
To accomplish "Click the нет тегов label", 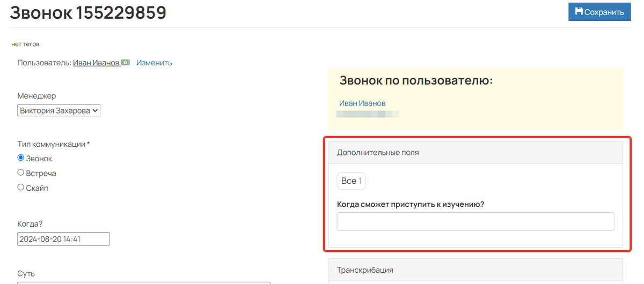I will point(26,44).
